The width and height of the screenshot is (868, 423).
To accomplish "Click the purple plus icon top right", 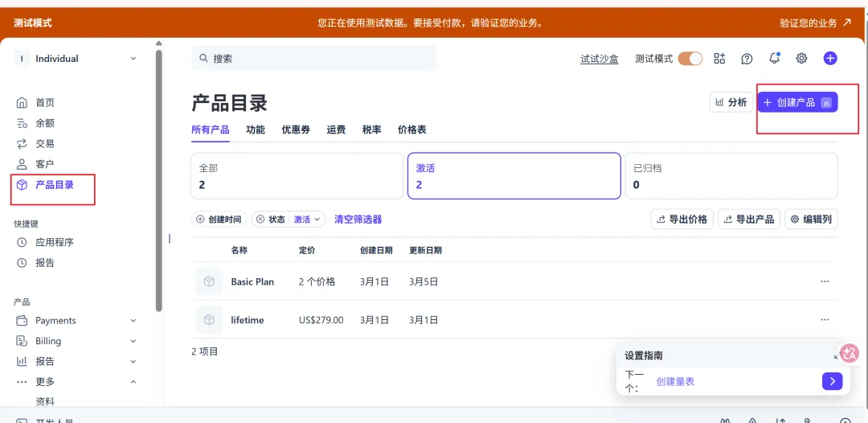I will (x=830, y=59).
